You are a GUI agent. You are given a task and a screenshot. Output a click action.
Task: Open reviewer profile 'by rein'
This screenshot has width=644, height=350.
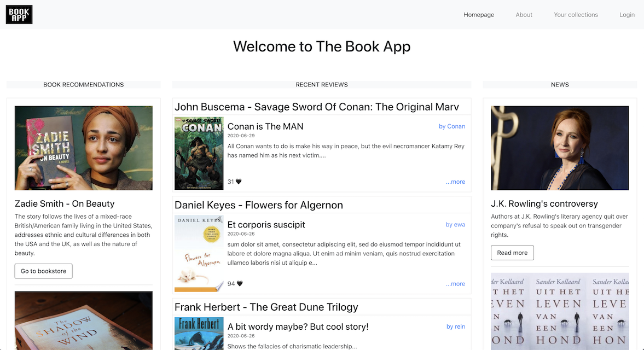pos(455,326)
